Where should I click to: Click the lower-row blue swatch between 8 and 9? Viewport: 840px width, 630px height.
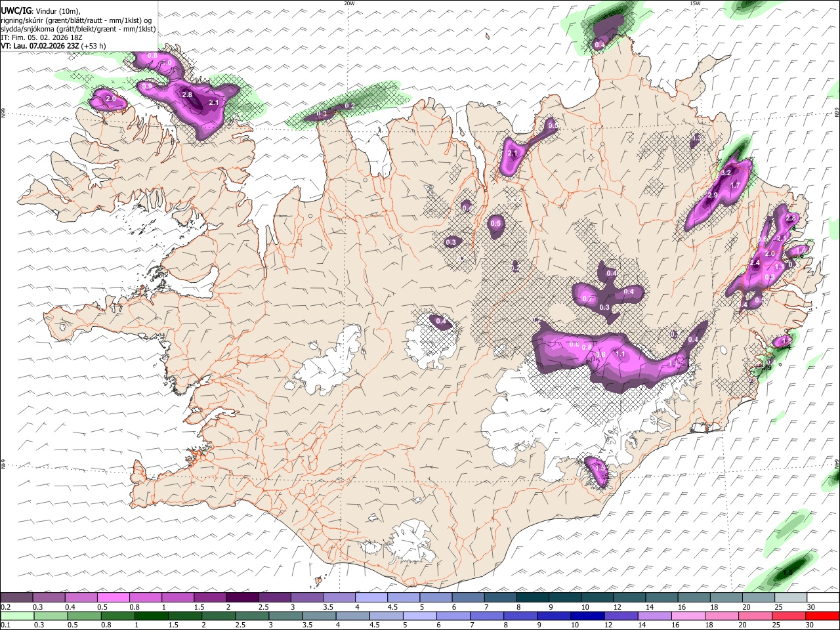(520, 616)
